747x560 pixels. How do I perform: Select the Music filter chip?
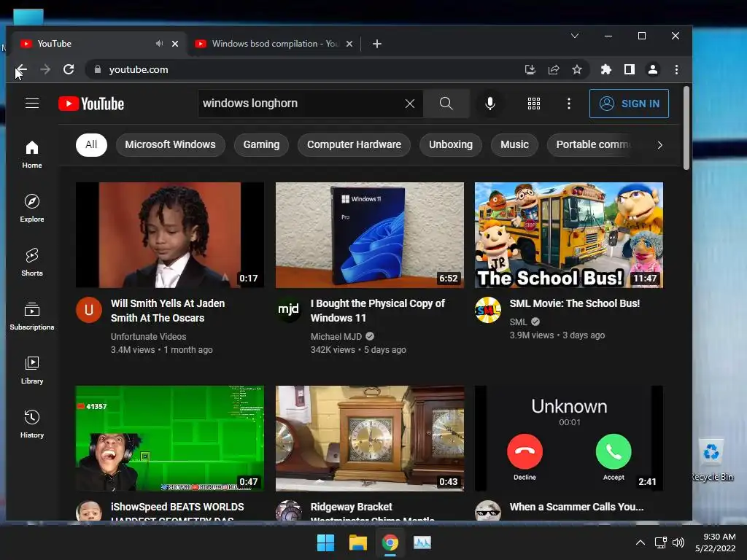[x=514, y=145]
